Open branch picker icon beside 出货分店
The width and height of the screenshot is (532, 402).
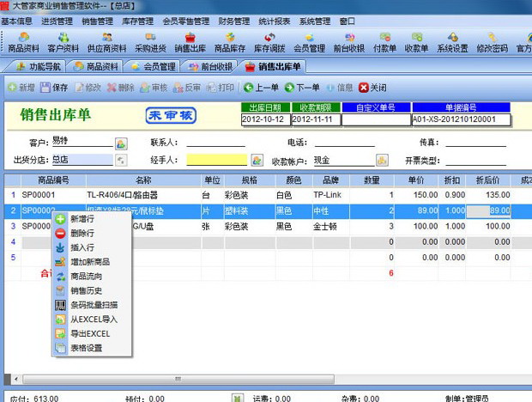click(121, 160)
